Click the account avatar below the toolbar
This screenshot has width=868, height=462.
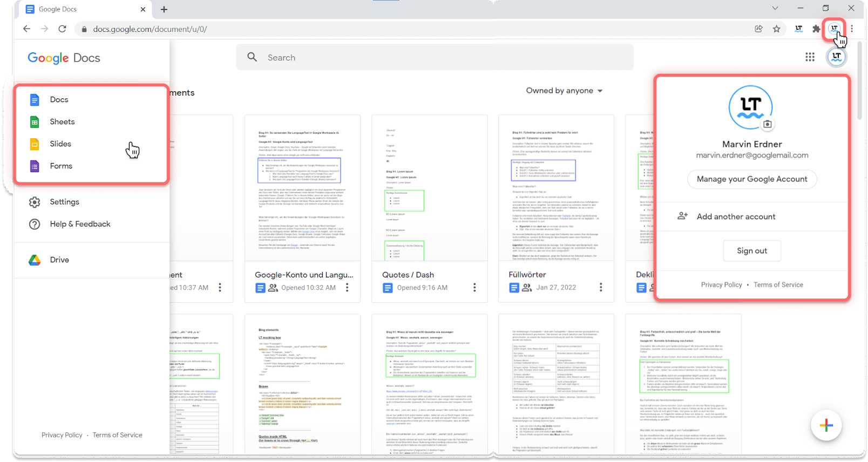click(837, 57)
